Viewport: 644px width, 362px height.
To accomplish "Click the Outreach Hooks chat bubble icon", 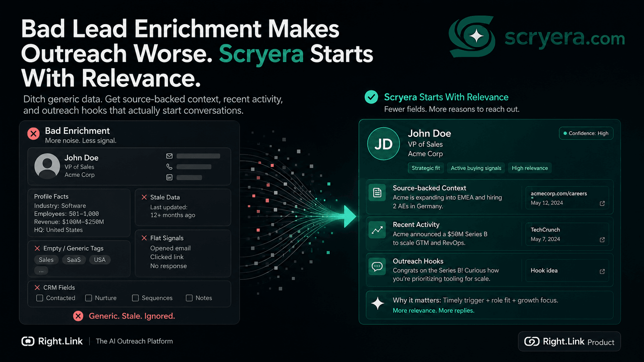I will [377, 266].
